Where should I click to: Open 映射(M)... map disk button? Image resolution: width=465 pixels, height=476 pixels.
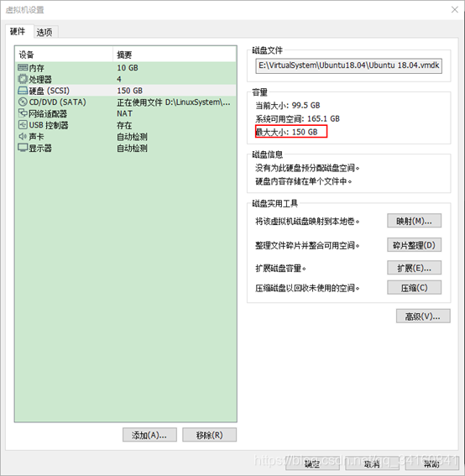[x=414, y=221]
